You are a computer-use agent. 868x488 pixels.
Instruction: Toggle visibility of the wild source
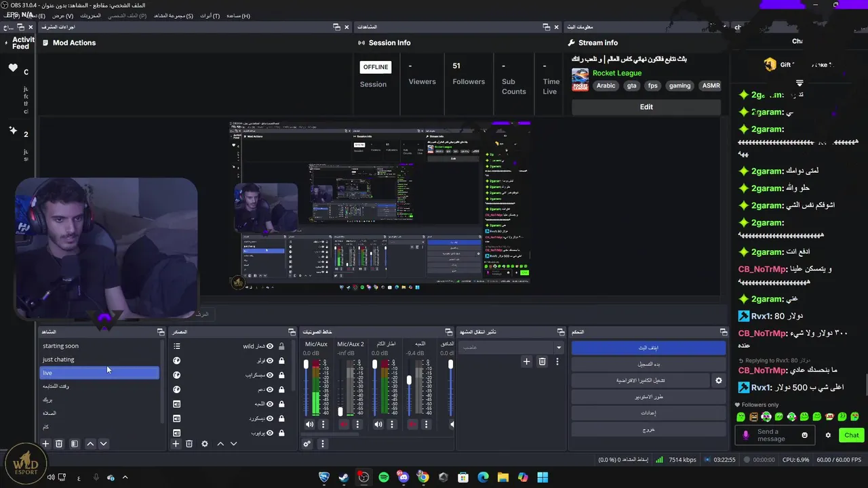[270, 346]
